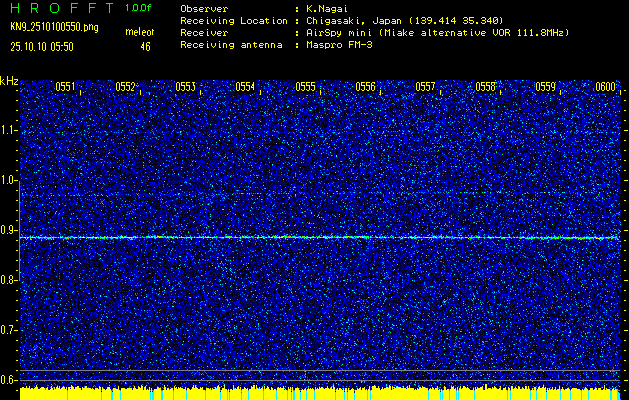Image resolution: width=629 pixels, height=400 pixels.
Task: Click the yellow signal level bar
Action: coord(320,393)
